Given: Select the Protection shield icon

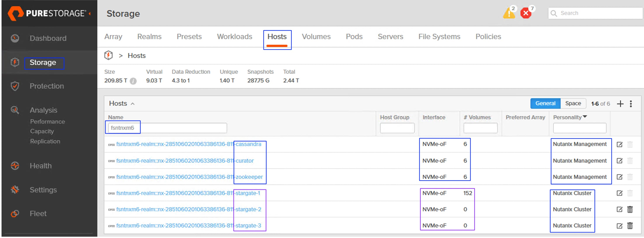Looking at the screenshot, I should tap(15, 86).
